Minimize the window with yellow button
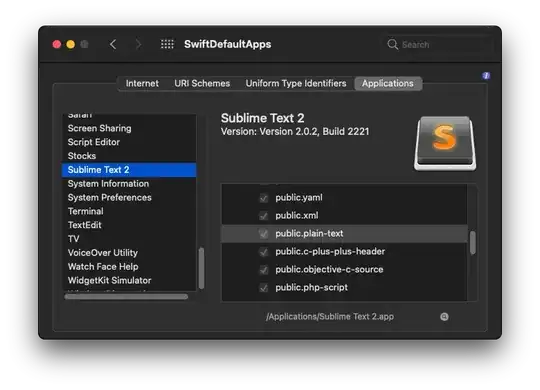The width and height of the screenshot is (540, 390). 71,44
